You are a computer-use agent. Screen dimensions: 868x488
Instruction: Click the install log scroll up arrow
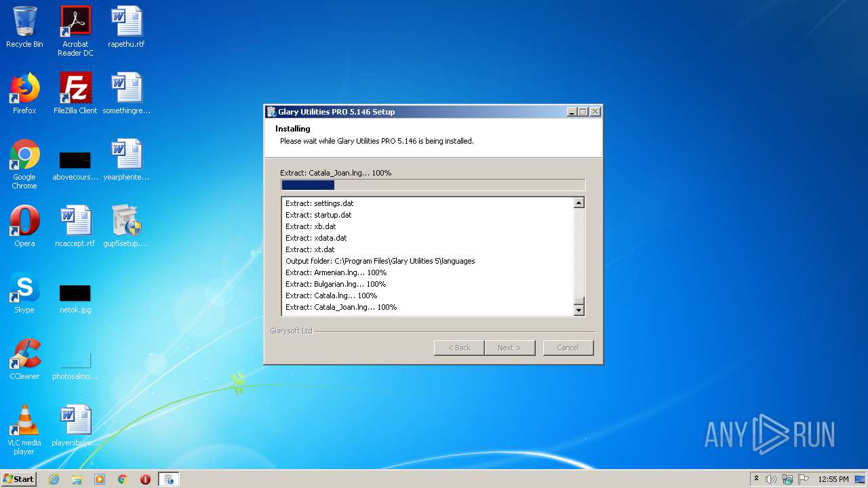pyautogui.click(x=579, y=203)
